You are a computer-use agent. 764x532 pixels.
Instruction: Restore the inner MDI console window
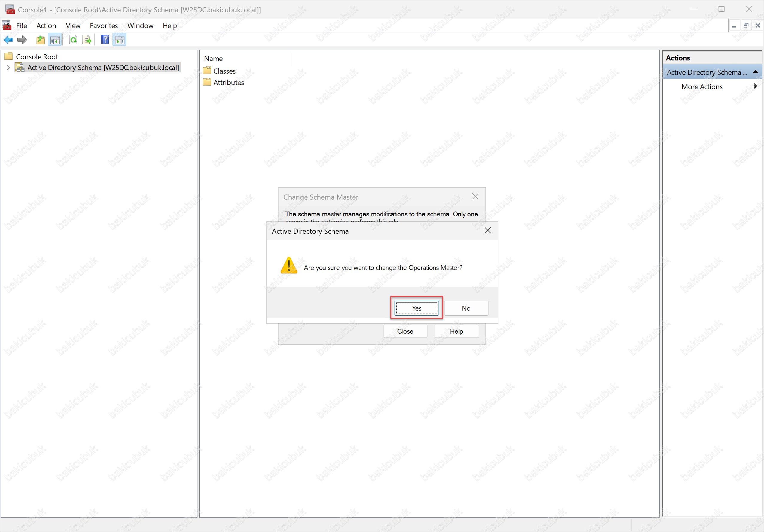pyautogui.click(x=746, y=26)
